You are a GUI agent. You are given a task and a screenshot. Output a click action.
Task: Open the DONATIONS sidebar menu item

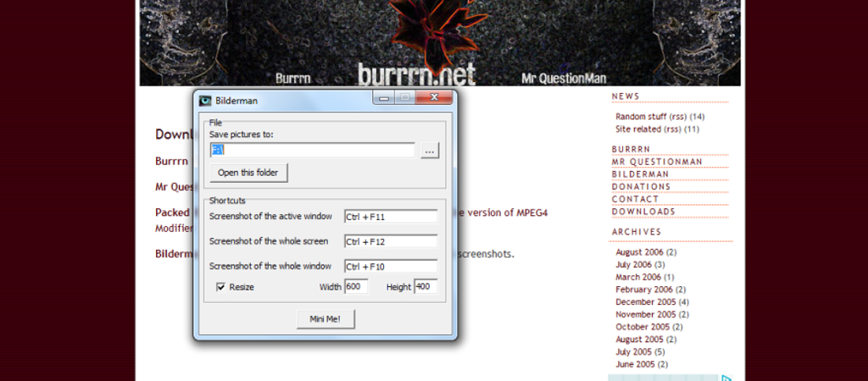pyautogui.click(x=641, y=187)
